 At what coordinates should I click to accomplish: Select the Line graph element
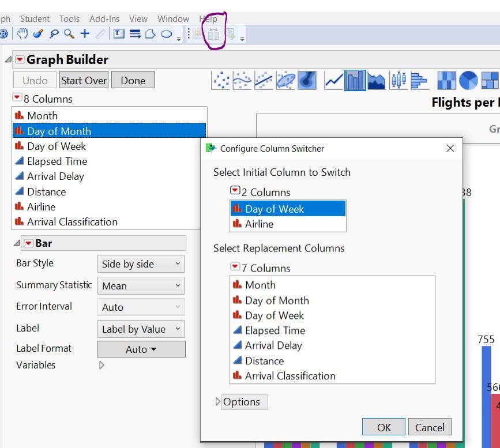[x=334, y=81]
